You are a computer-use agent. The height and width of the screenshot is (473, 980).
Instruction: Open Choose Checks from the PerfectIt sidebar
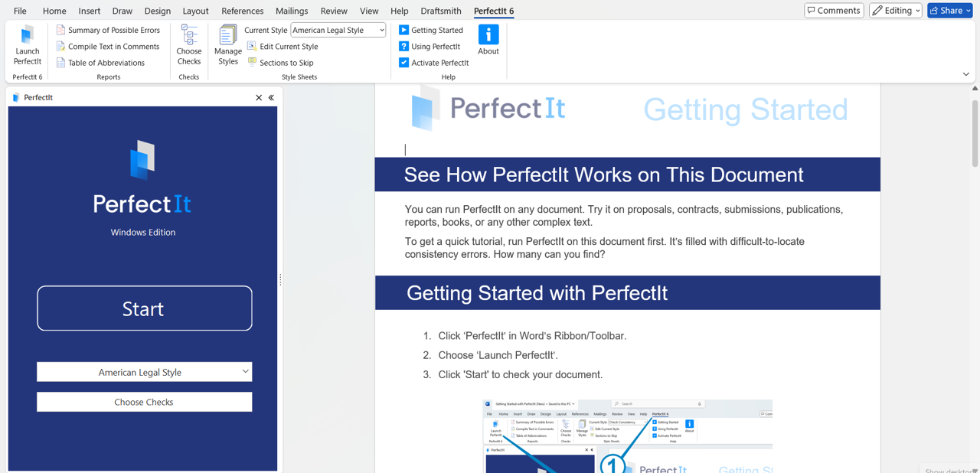tap(144, 401)
